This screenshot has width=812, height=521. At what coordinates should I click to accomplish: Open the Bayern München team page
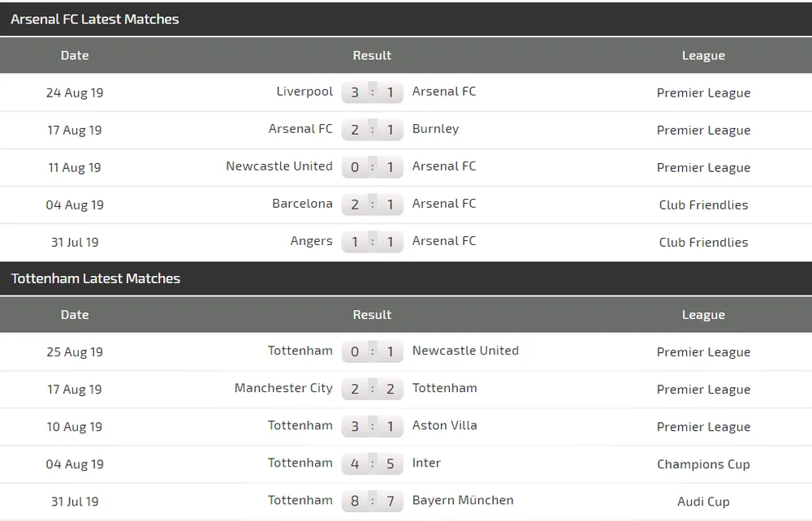463,501
